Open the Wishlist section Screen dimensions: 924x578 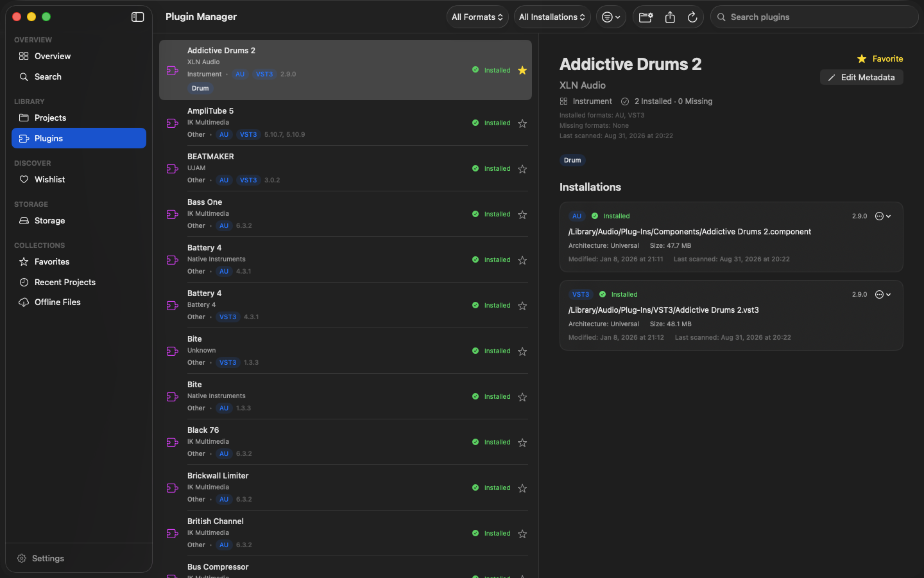pyautogui.click(x=79, y=180)
